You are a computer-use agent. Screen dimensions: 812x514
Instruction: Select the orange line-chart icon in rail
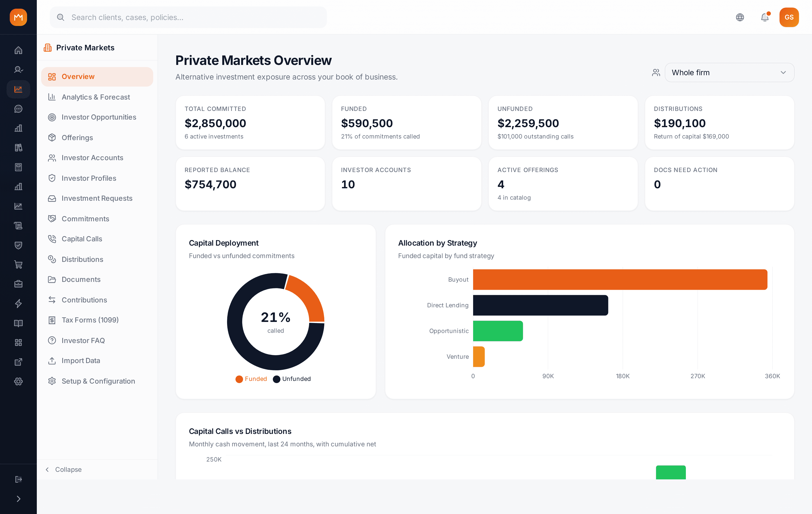[x=18, y=89]
